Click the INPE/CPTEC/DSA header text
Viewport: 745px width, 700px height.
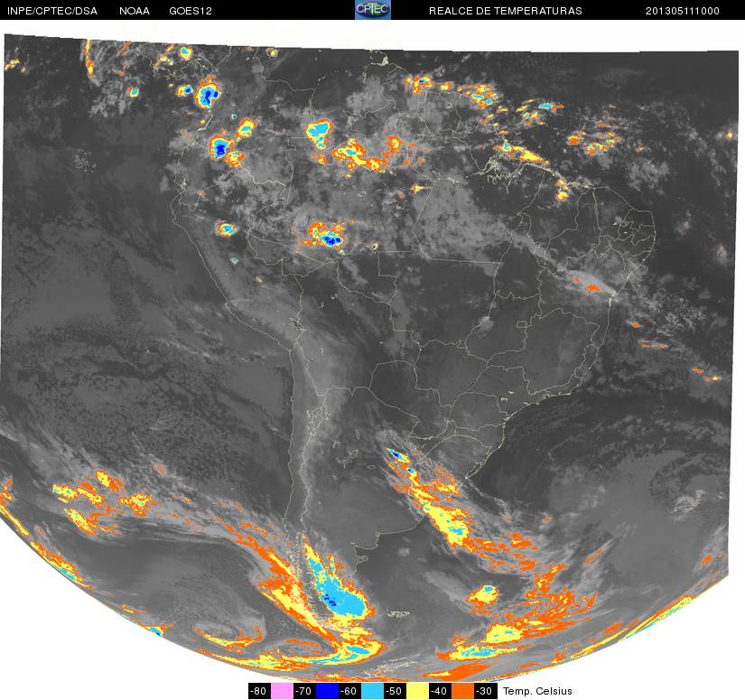click(x=52, y=11)
